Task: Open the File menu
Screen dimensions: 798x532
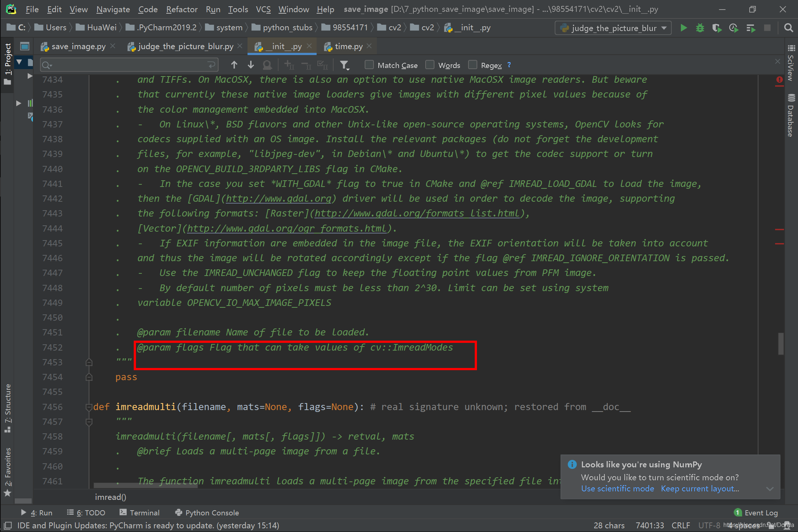Action: [x=32, y=9]
